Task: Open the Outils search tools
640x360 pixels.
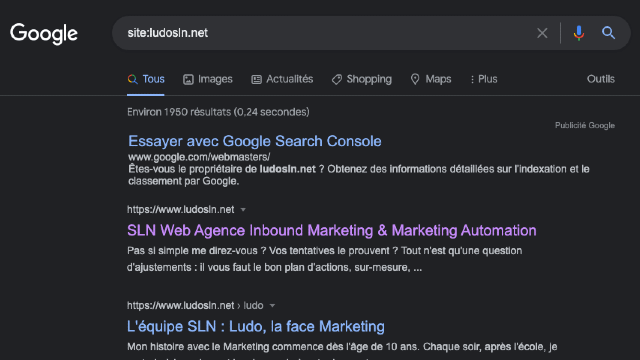Action: pos(600,79)
